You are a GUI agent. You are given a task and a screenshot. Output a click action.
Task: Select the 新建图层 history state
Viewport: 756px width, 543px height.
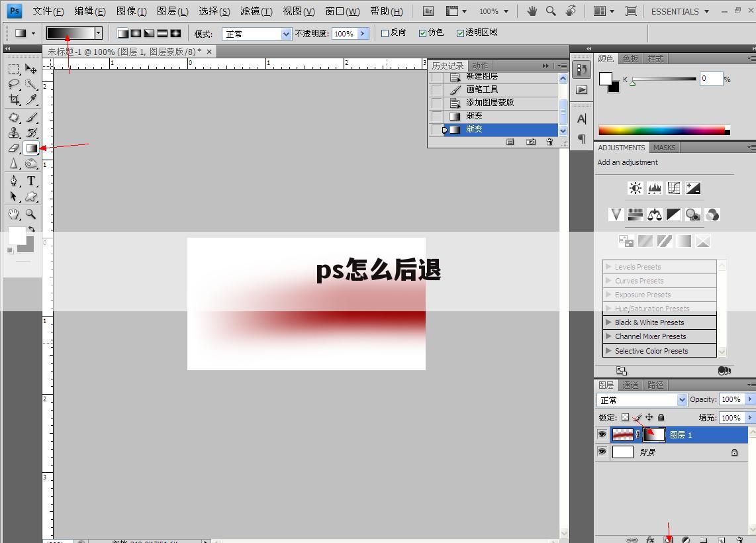point(501,77)
